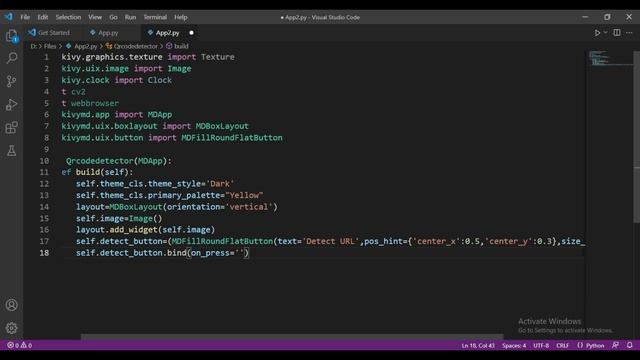Screen dimensions: 640x360
Task: Click 'Detect URL' string in line 17
Action: pyautogui.click(x=331, y=241)
